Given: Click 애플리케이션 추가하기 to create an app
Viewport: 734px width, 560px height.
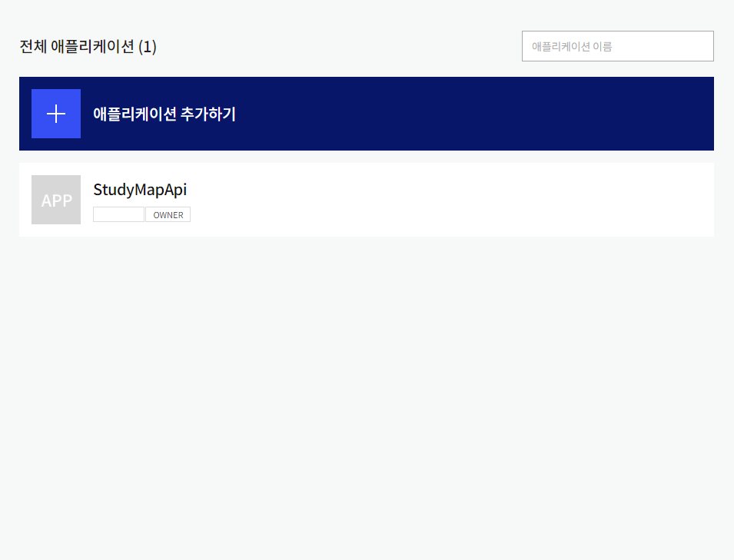Looking at the screenshot, I should pos(165,114).
